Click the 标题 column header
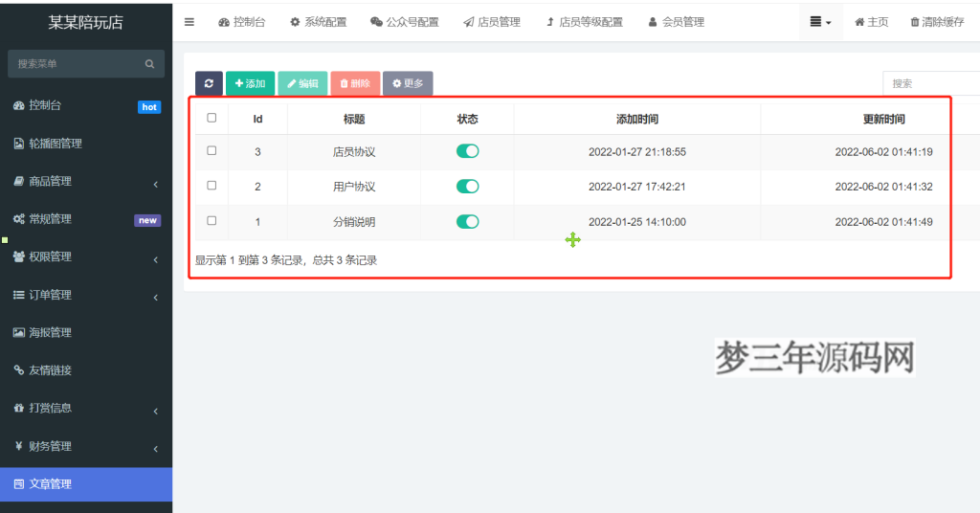Screen dimensions: 980x513 (x=354, y=119)
